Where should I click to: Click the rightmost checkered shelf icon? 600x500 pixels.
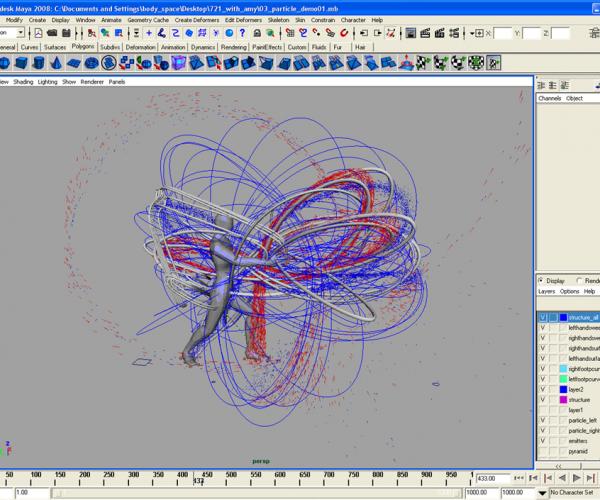point(494,63)
